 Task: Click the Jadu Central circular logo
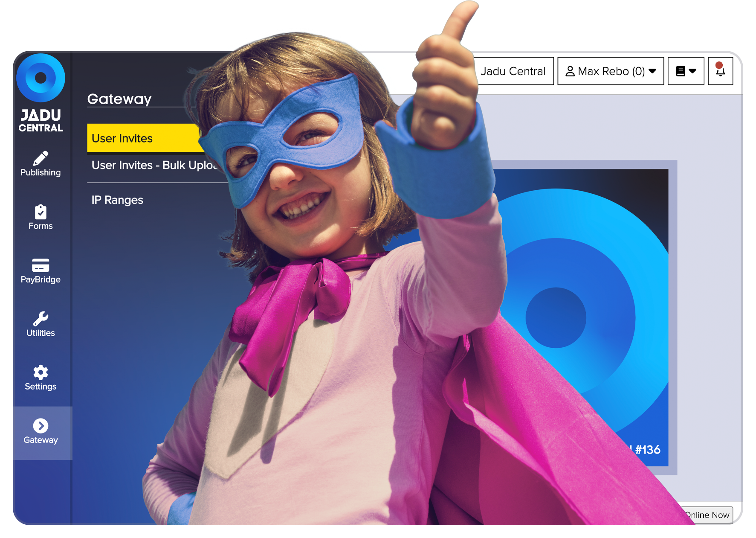(41, 78)
